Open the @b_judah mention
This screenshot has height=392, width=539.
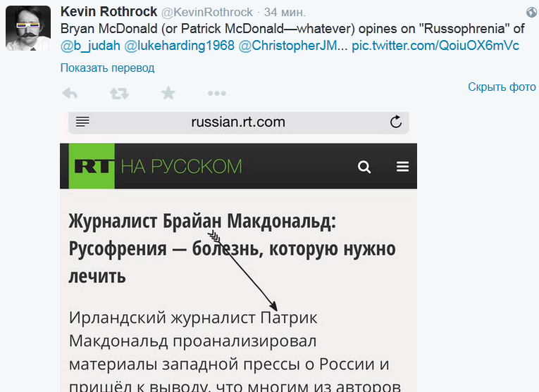(90, 46)
